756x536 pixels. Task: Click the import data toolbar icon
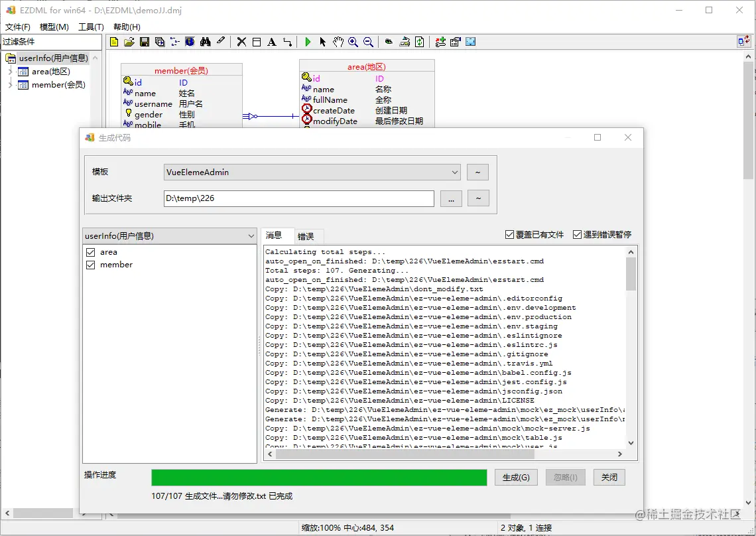405,42
